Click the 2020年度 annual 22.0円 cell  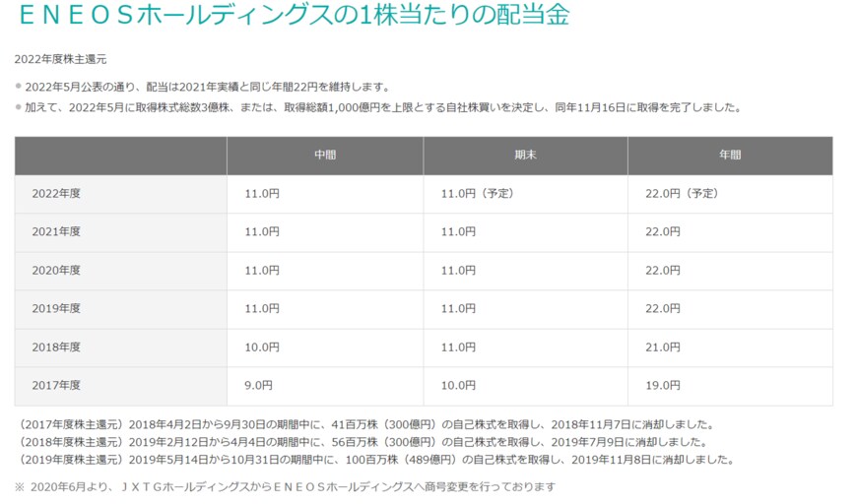[730, 271]
